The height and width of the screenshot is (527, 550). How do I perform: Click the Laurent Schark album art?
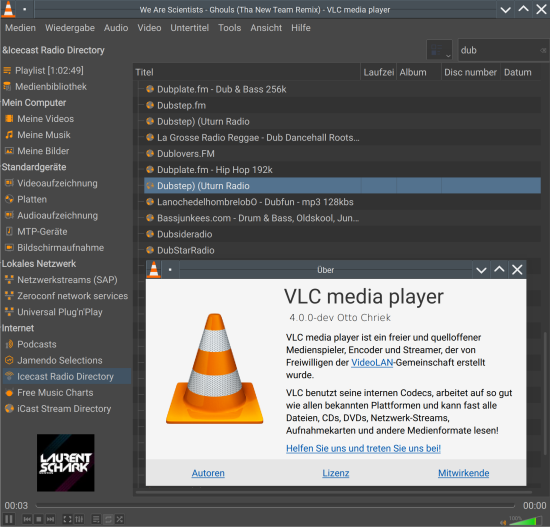coord(66,463)
